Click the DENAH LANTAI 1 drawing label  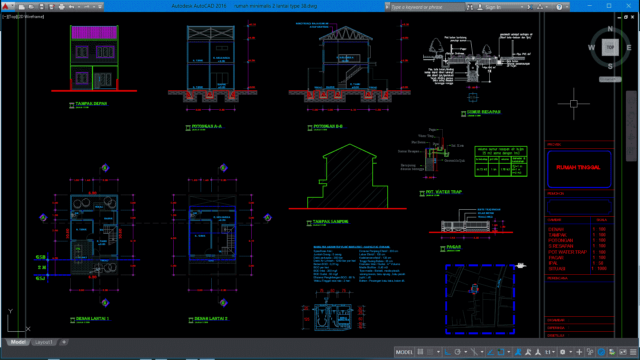point(93,318)
